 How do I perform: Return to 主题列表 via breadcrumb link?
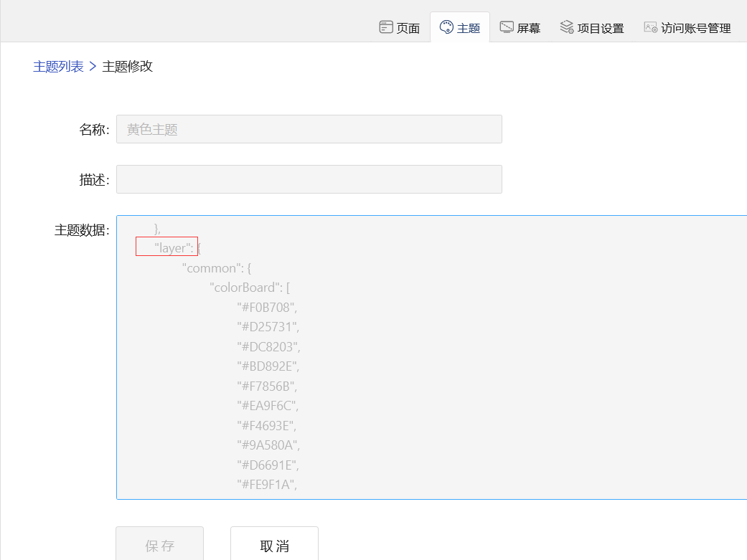(x=58, y=67)
